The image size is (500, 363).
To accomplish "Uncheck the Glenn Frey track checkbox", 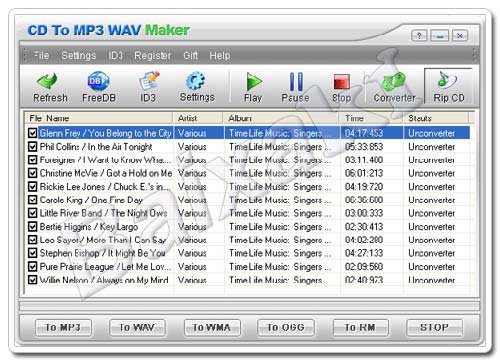I will [32, 133].
